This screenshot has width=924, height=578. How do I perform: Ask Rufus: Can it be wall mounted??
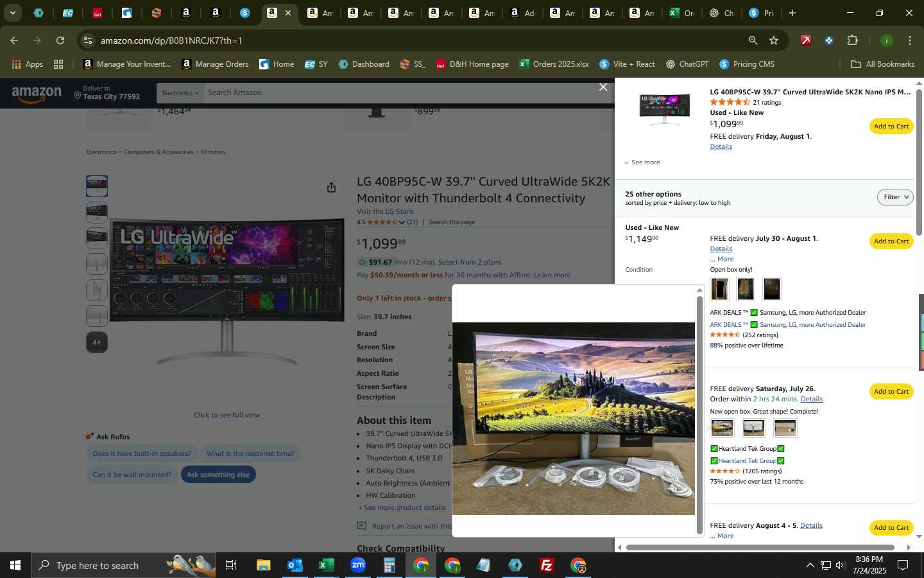[132, 475]
